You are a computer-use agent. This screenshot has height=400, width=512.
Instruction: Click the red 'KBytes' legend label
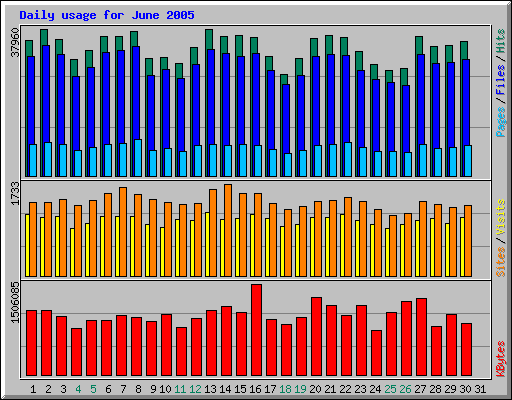(500, 359)
